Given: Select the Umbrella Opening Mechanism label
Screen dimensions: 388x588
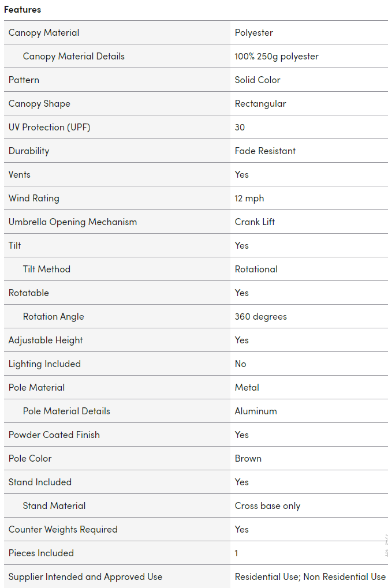Looking at the screenshot, I should (x=73, y=222).
